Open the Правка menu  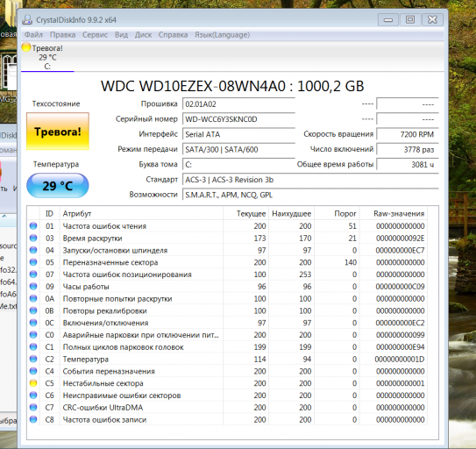[x=62, y=35]
